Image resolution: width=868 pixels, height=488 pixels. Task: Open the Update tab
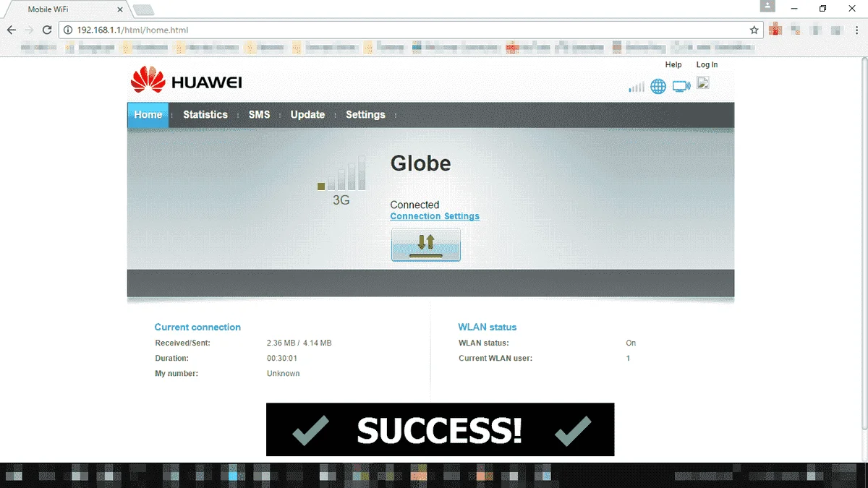(x=307, y=115)
